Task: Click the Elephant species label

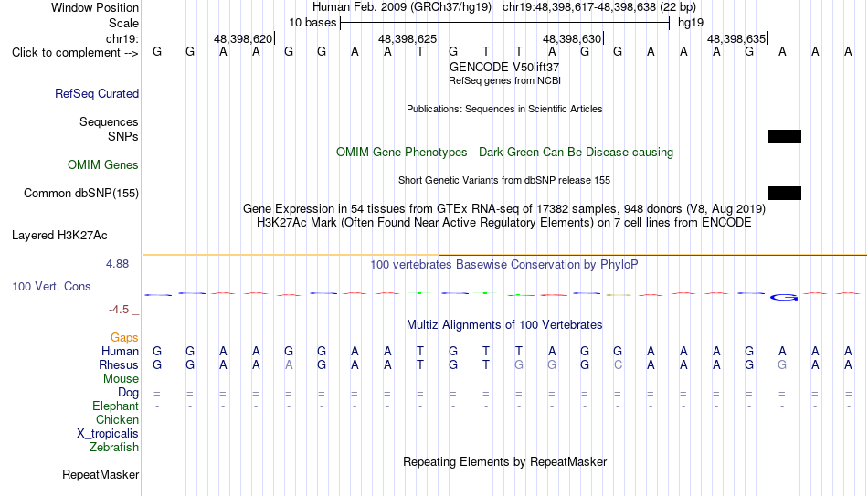Action: 115,406
